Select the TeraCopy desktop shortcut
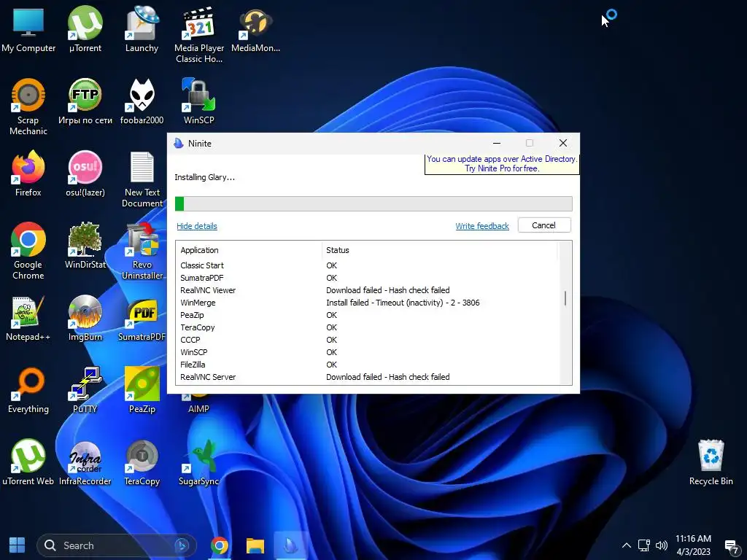The height and width of the screenshot is (560, 747). pyautogui.click(x=142, y=463)
